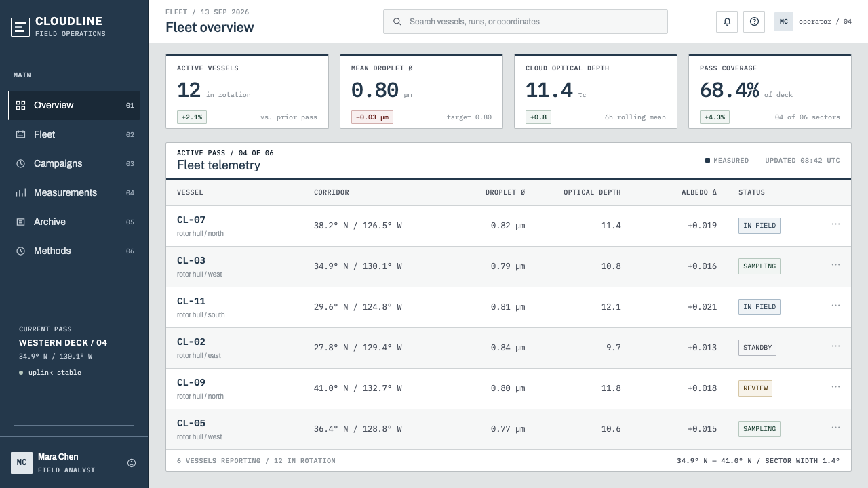Focus the vessel search field
Viewport: 868px width, 488px height.
tap(526, 22)
